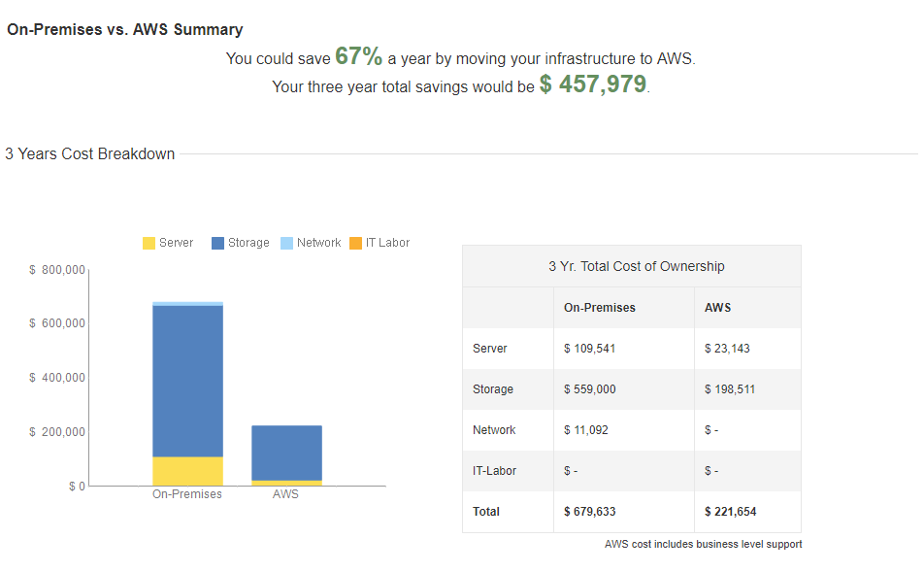Select the Server legend label
This screenshot has width=924, height=572.
177,243
